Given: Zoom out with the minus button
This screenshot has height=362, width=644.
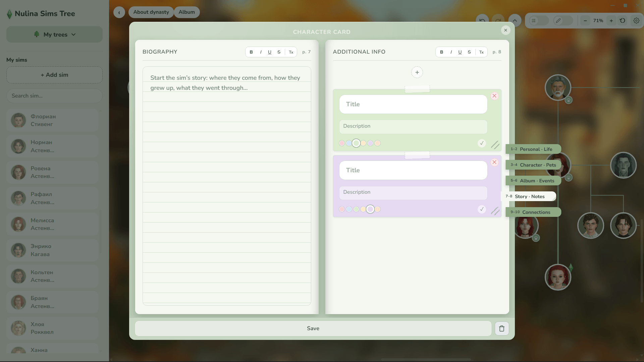Looking at the screenshot, I should [585, 20].
